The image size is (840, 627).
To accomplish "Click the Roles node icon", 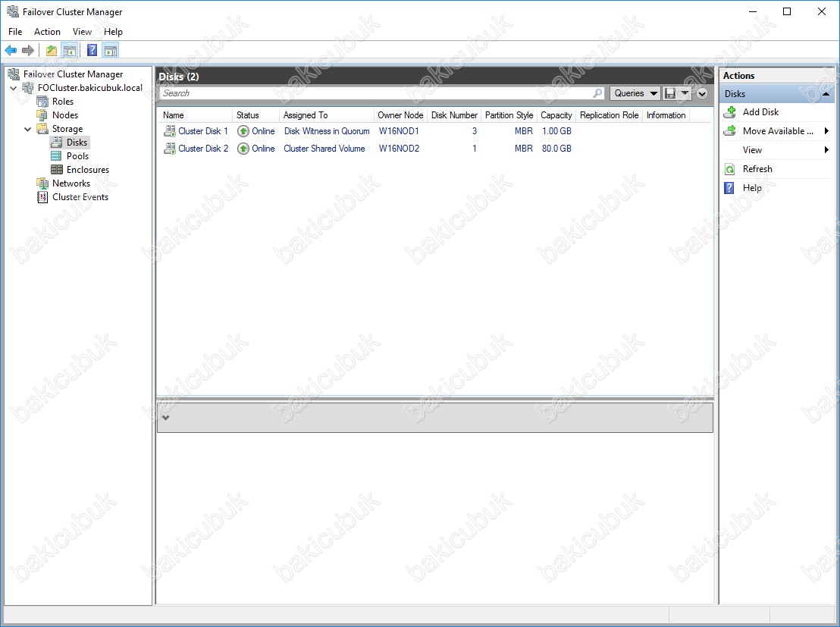I will (x=42, y=102).
